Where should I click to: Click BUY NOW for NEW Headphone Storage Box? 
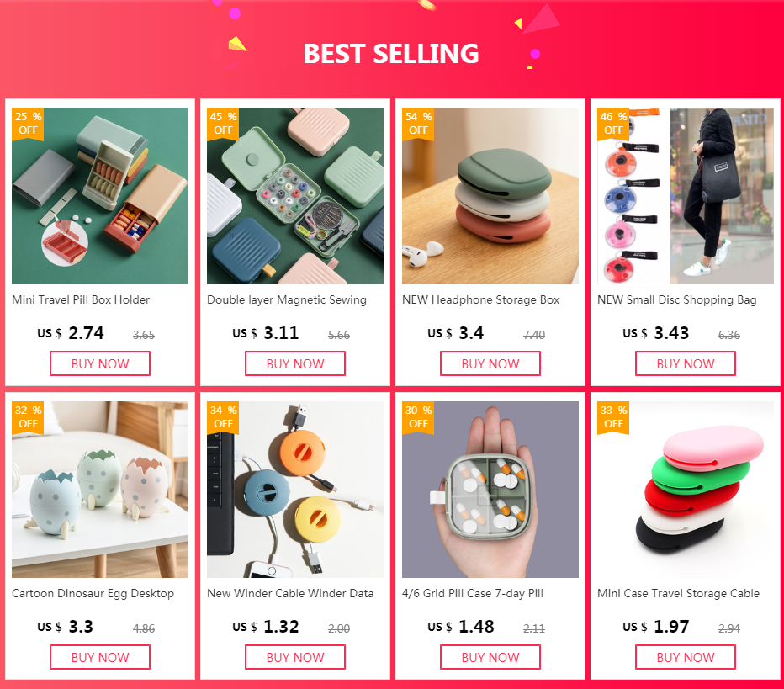[490, 363]
